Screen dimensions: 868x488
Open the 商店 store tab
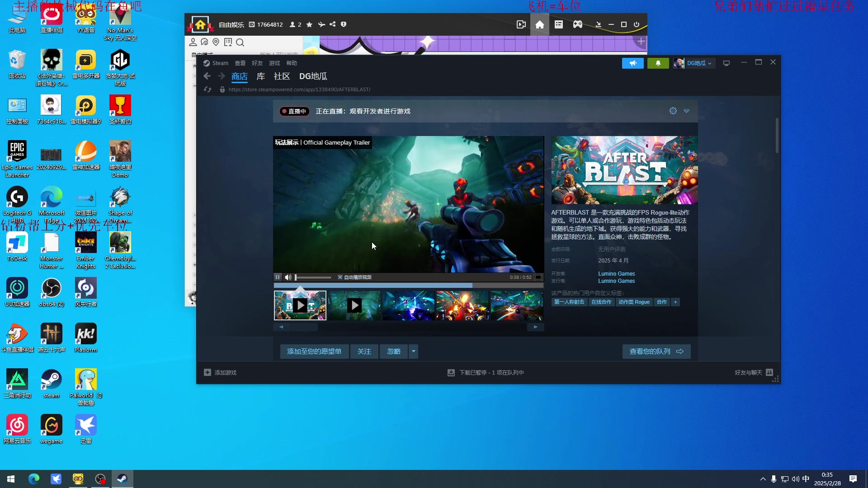pos(239,76)
